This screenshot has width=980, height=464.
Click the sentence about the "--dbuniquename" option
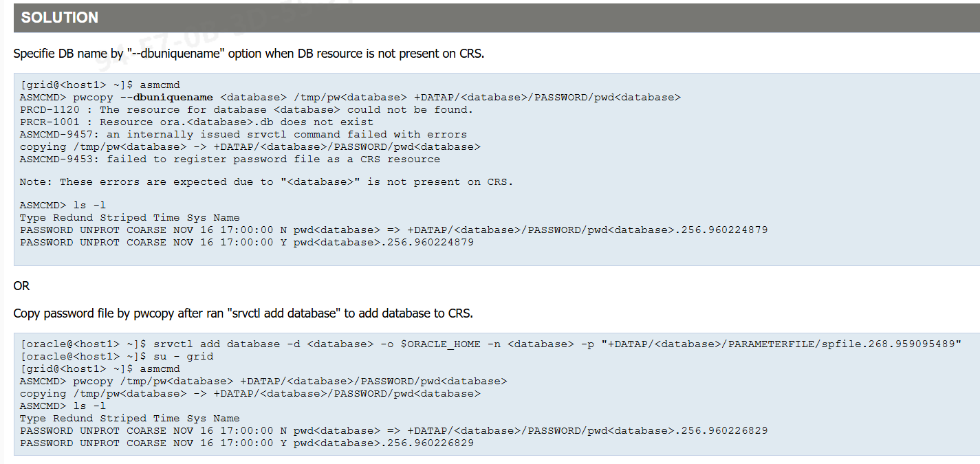249,54
